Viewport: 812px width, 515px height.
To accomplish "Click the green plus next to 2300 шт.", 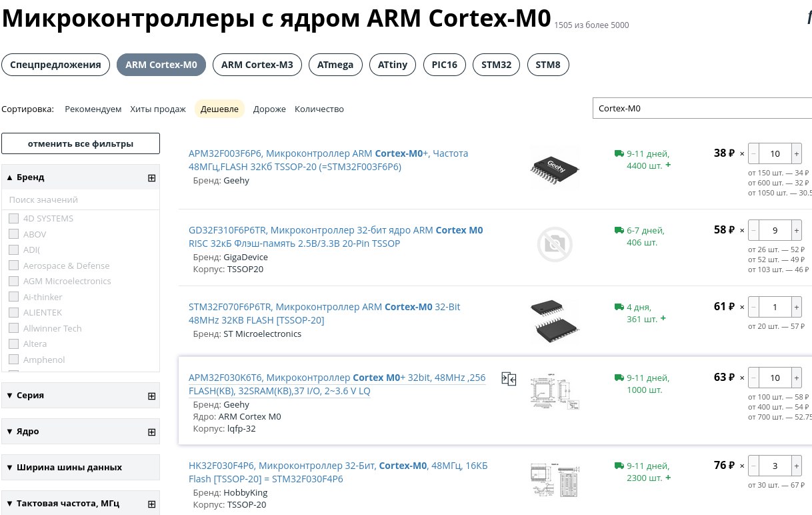I will coord(668,477).
